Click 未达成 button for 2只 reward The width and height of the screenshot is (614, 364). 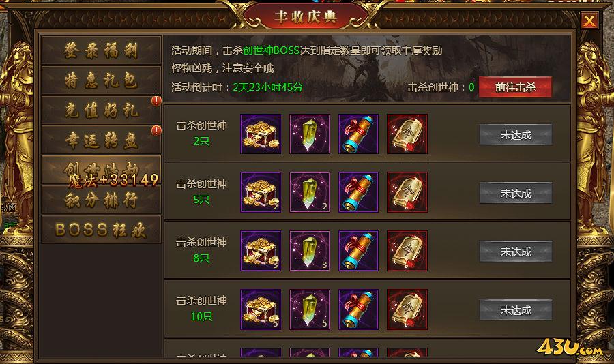click(516, 135)
